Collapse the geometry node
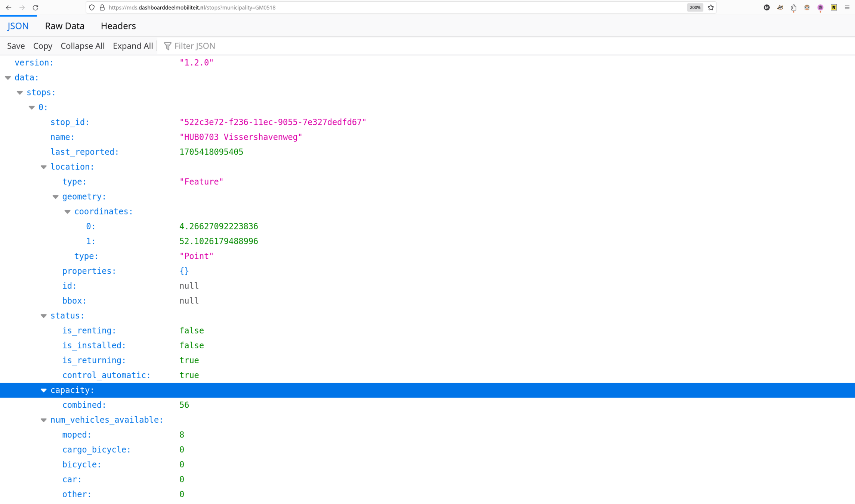 point(56,197)
